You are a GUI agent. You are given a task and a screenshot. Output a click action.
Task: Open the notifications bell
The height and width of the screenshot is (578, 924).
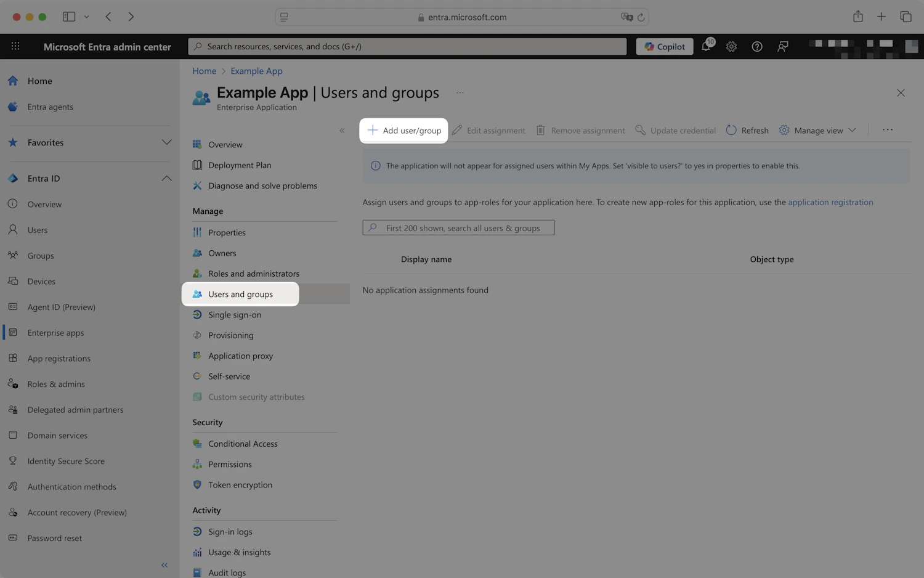point(707,46)
